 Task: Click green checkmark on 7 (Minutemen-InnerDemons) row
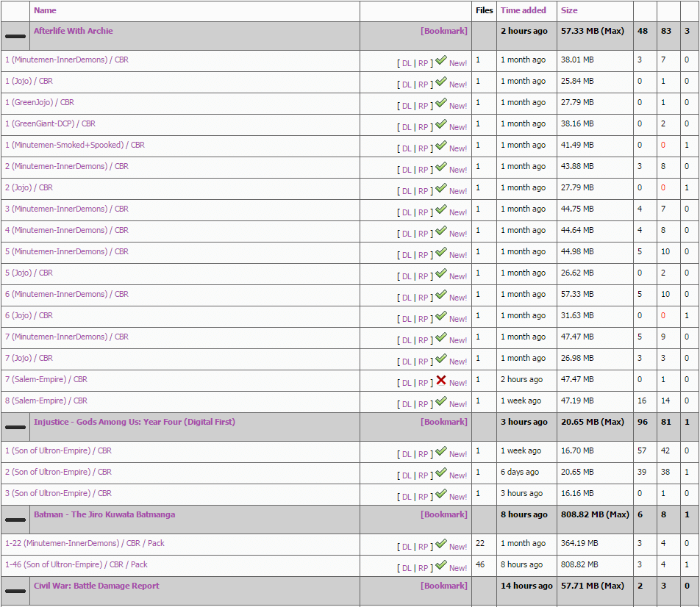pos(441,337)
